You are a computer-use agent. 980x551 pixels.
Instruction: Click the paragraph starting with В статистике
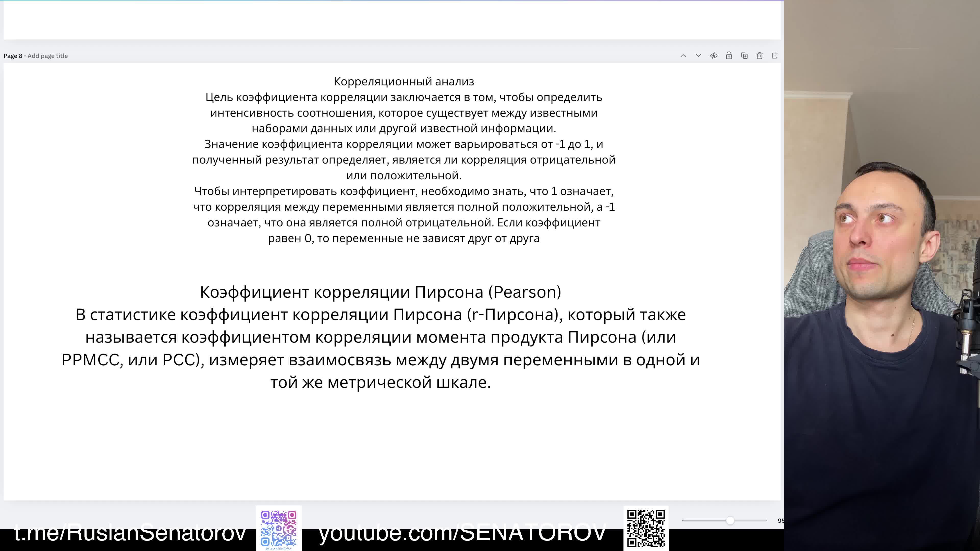coord(381,348)
